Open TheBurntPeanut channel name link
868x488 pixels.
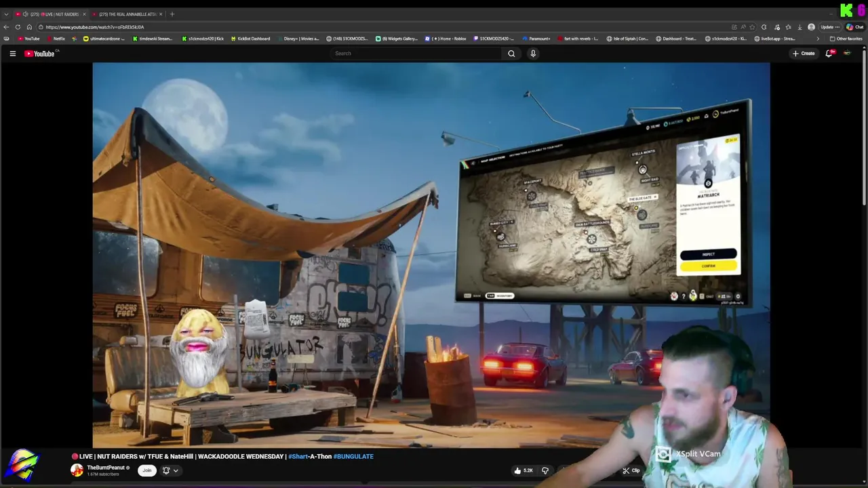106,468
